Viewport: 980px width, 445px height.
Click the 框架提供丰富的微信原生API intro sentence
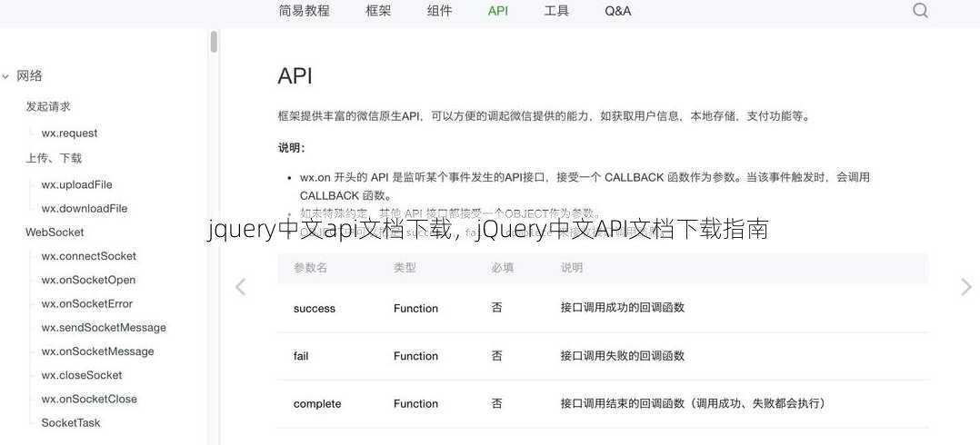[x=544, y=116]
